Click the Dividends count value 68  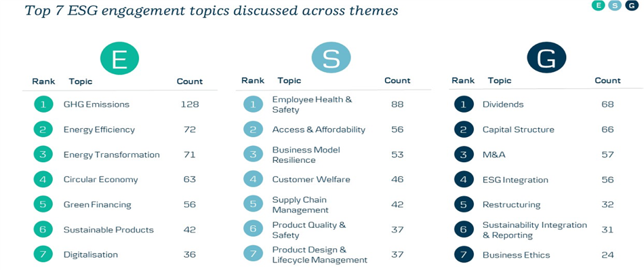[607, 104]
